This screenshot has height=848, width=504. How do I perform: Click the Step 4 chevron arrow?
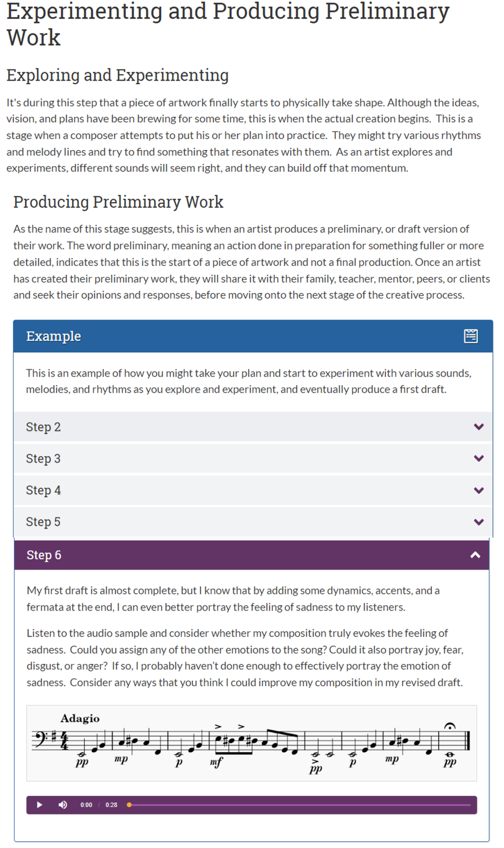(478, 490)
